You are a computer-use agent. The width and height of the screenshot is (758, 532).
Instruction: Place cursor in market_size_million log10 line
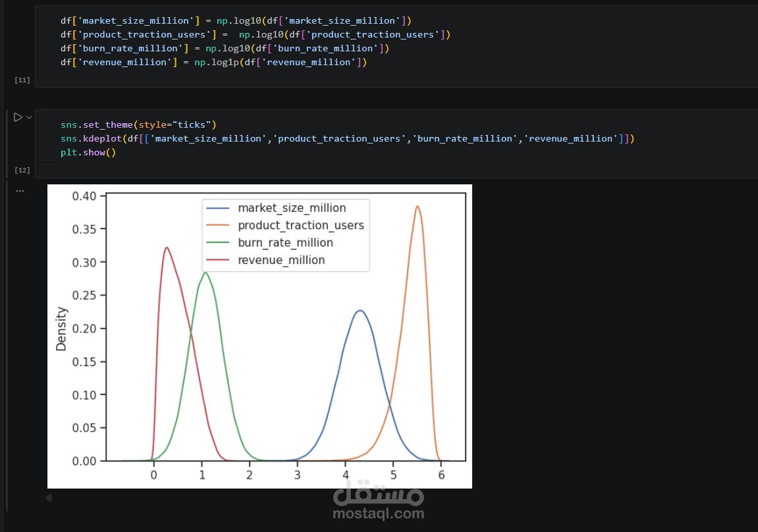click(x=236, y=21)
